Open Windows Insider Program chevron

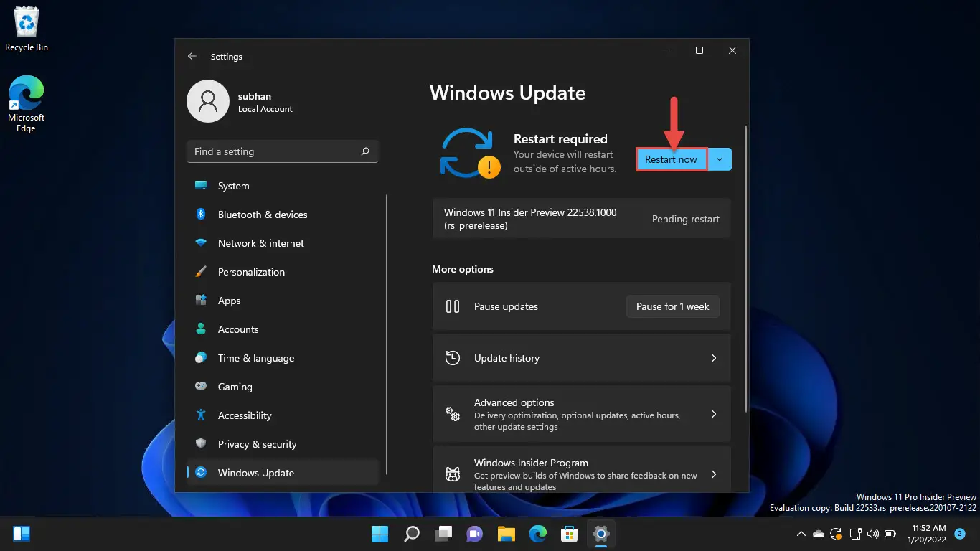[x=714, y=474]
